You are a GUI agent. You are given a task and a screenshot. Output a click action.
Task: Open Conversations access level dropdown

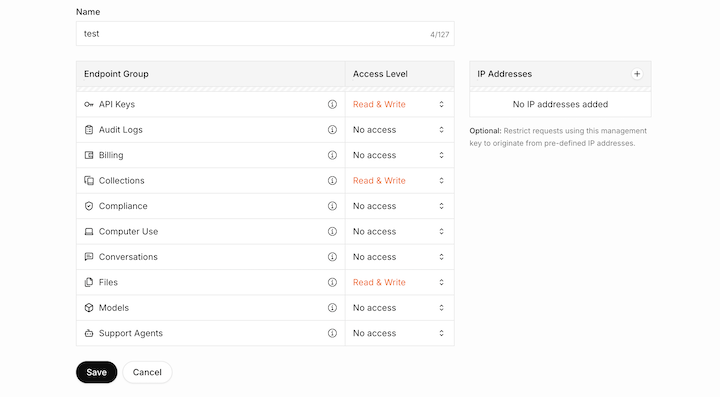coord(399,257)
